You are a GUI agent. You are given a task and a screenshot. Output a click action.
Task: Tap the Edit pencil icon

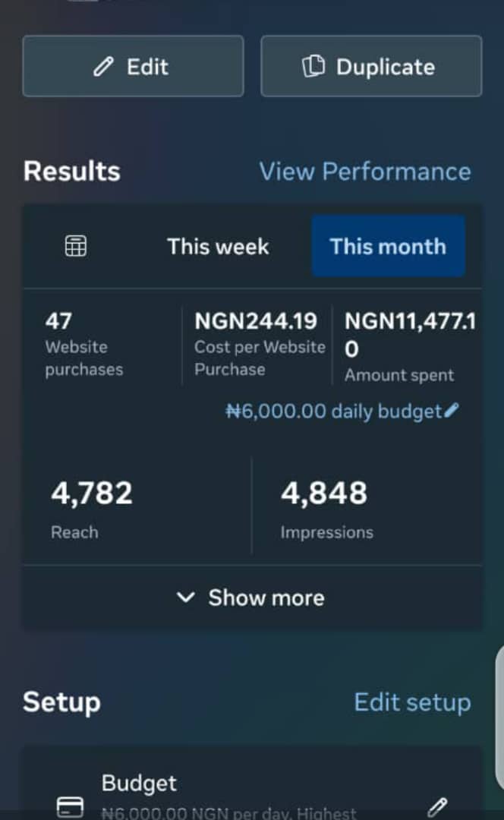coord(103,67)
